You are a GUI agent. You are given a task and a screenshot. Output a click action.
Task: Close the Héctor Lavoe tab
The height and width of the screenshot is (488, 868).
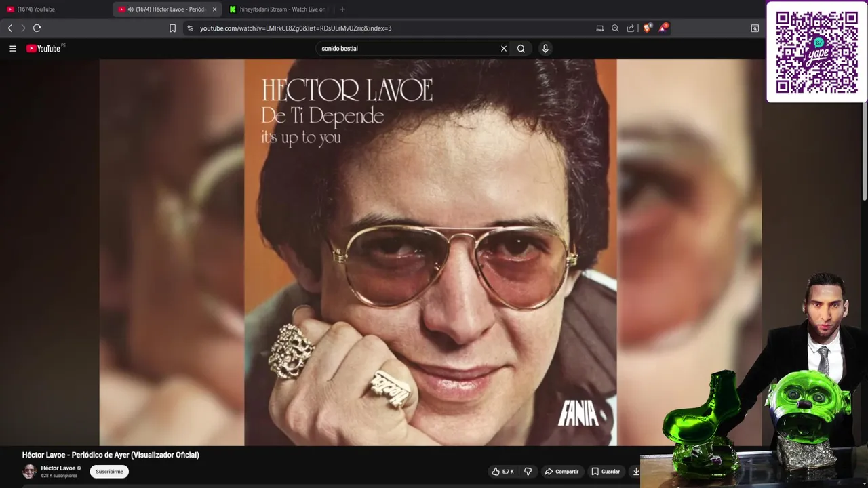tap(215, 9)
